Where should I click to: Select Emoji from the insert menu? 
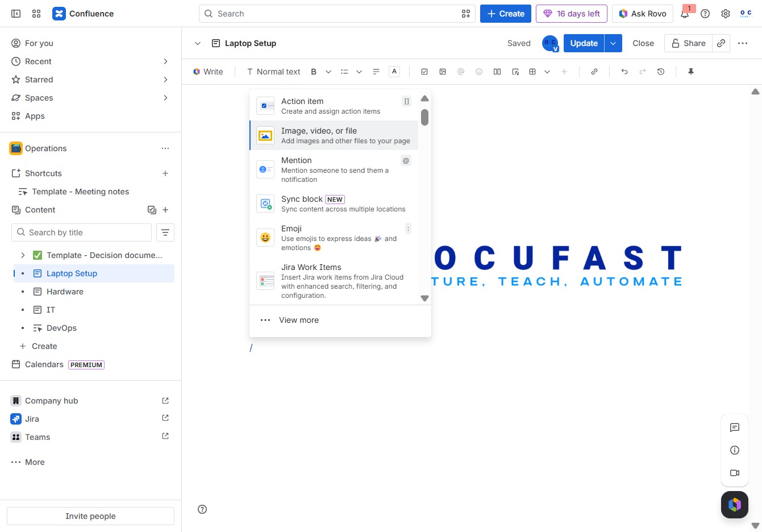click(x=334, y=238)
